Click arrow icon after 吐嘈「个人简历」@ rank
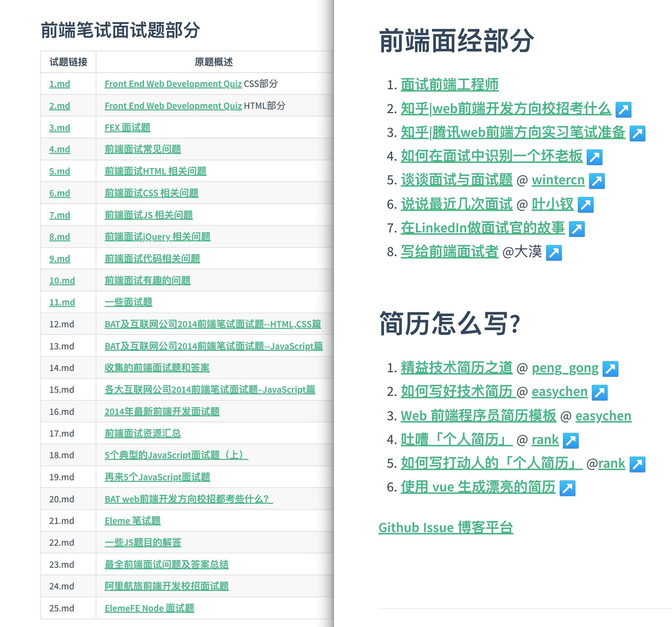This screenshot has width=672, height=627. click(571, 440)
